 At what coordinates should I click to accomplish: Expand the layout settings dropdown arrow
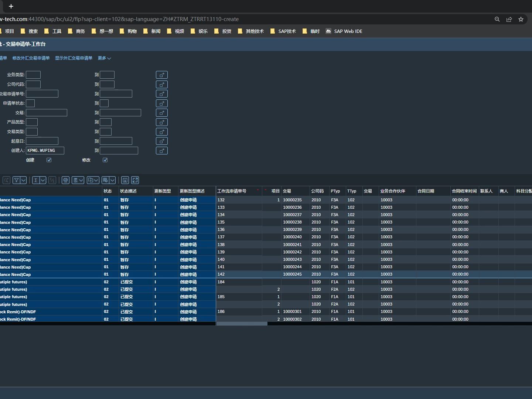click(x=113, y=180)
